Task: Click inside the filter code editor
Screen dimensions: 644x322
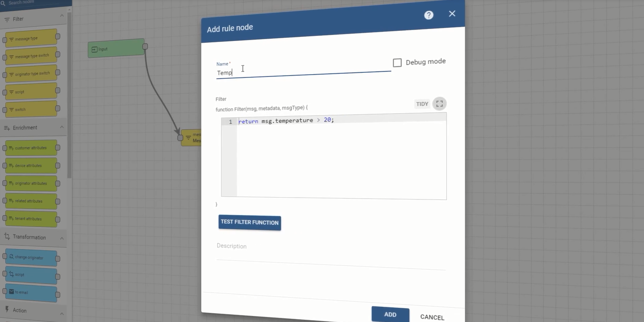Action: coord(341,157)
